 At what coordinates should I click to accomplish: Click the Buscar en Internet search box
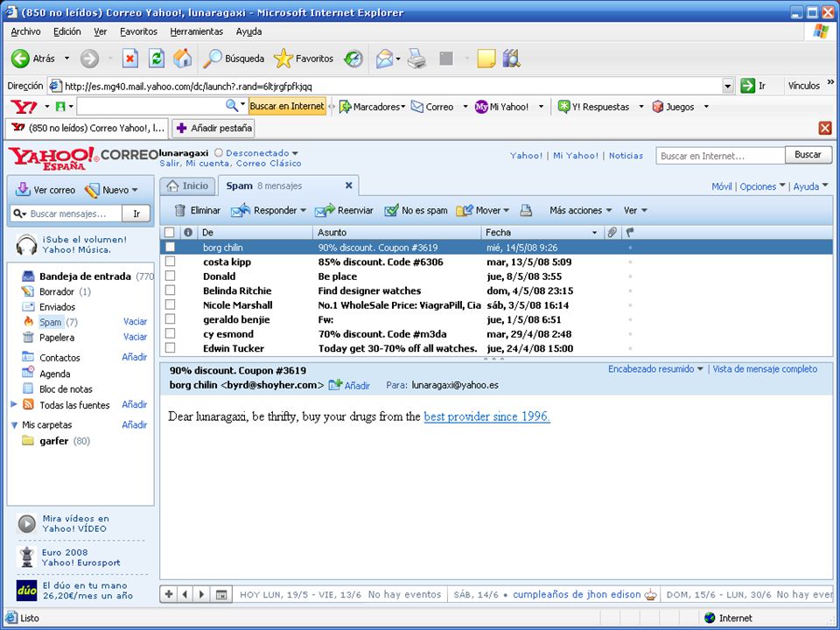point(720,156)
